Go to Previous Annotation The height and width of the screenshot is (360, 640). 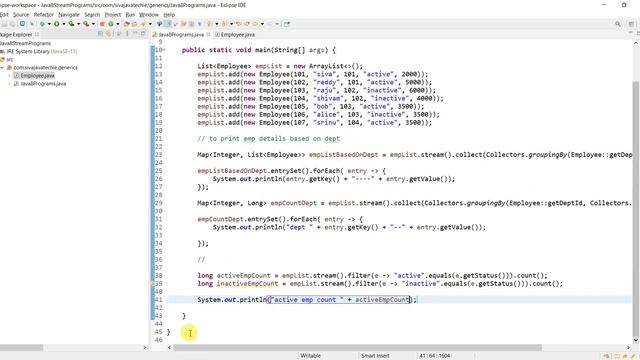[224, 24]
